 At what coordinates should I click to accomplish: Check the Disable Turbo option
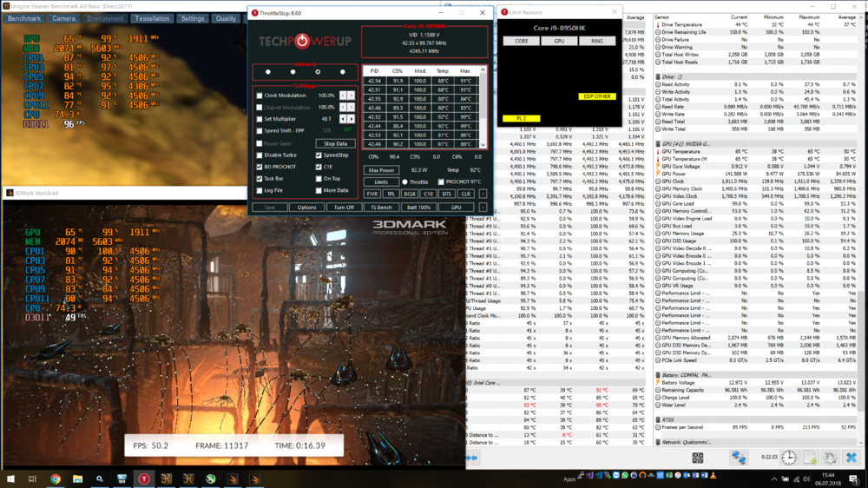click(259, 155)
